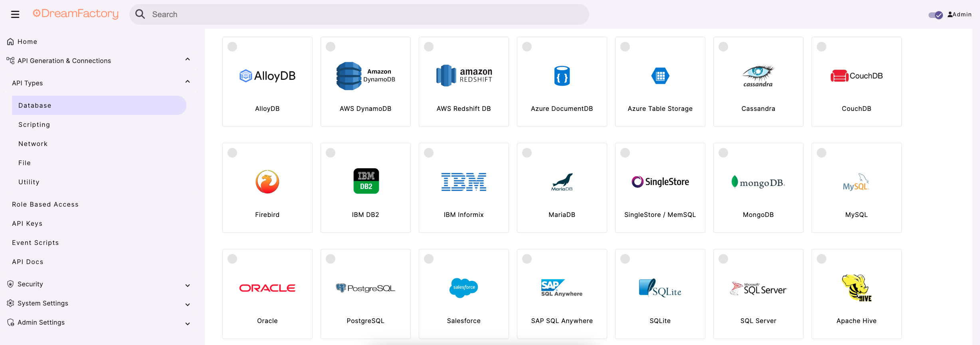Expand the Security section
The image size is (980, 345).
(x=188, y=285)
